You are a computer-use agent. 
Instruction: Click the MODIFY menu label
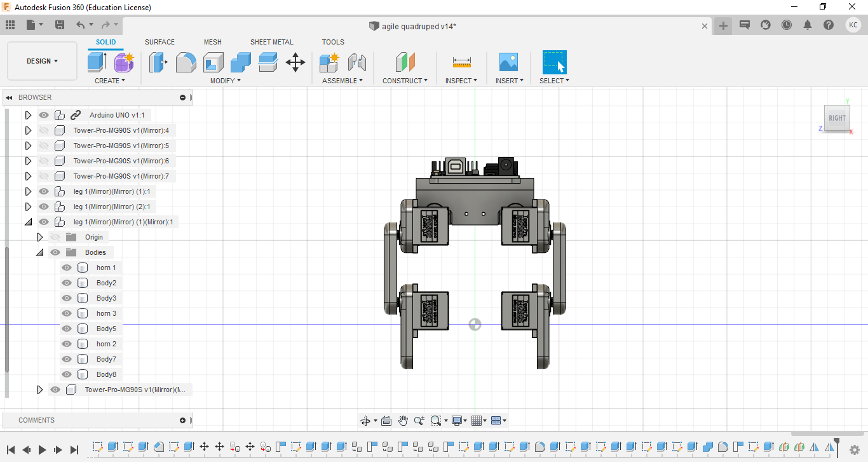point(226,81)
